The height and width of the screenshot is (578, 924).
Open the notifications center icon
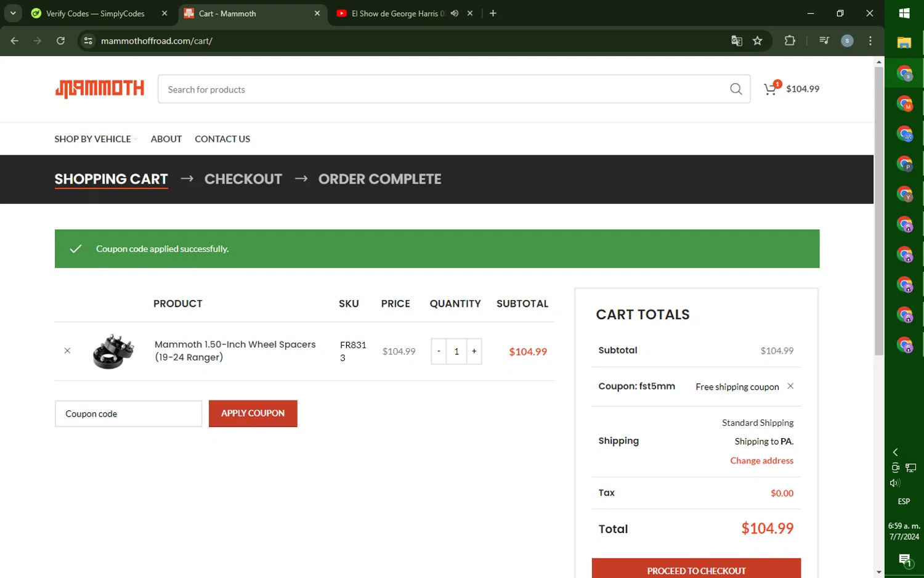coord(904,560)
